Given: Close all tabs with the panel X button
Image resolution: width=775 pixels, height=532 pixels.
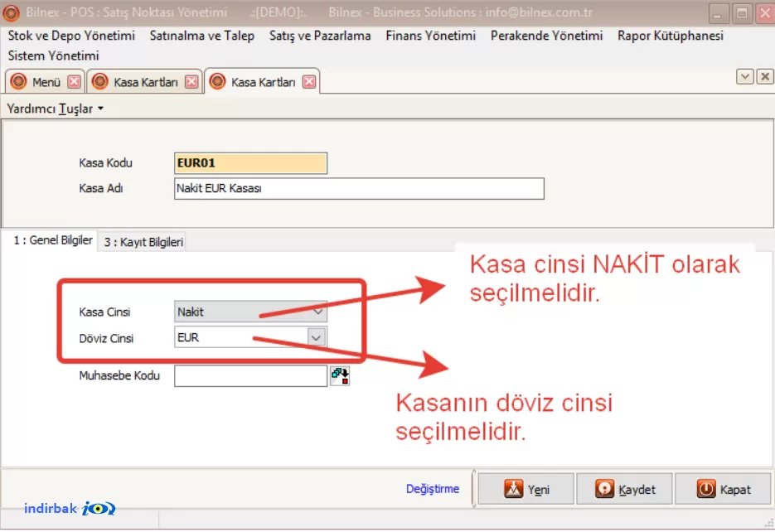Looking at the screenshot, I should 765,76.
